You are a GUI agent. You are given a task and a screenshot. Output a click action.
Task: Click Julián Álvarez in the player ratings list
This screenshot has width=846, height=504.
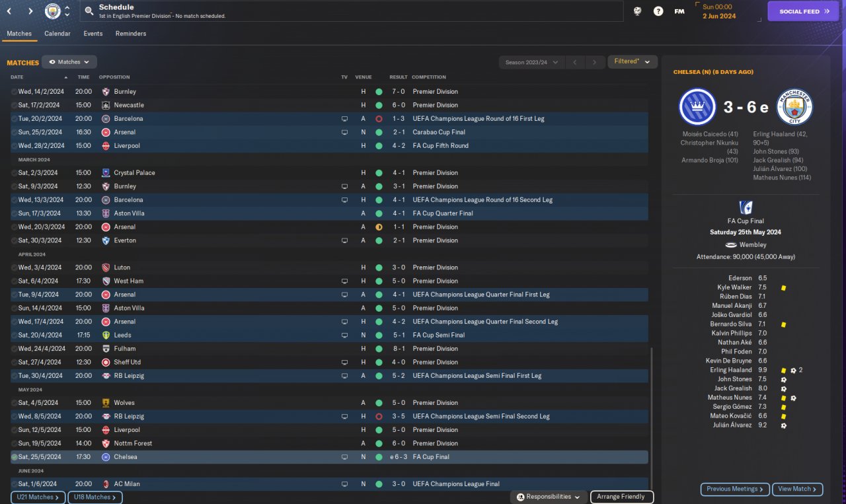point(732,425)
